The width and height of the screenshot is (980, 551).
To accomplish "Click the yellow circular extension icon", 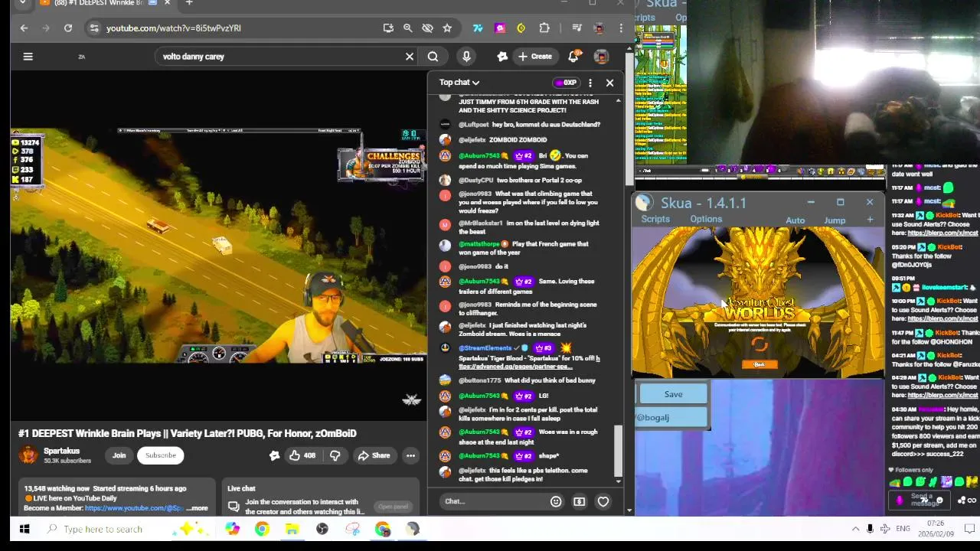I will pyautogui.click(x=521, y=28).
